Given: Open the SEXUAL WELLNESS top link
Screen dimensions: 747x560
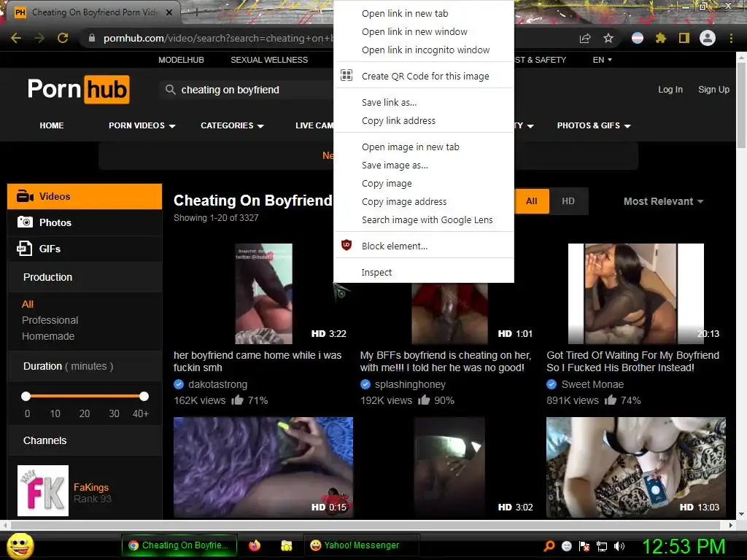Looking at the screenshot, I should [269, 60].
